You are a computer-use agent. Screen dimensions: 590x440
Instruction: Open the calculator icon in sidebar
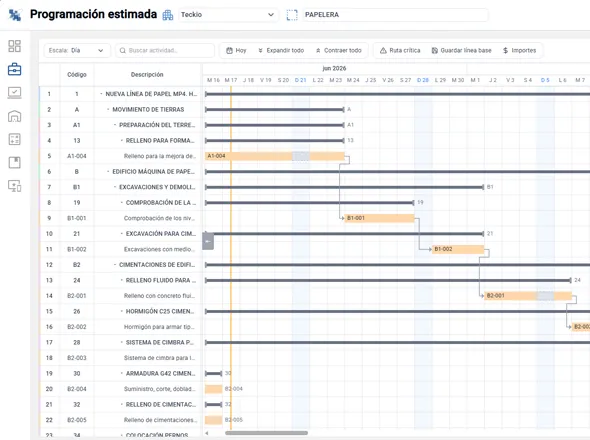[14, 139]
